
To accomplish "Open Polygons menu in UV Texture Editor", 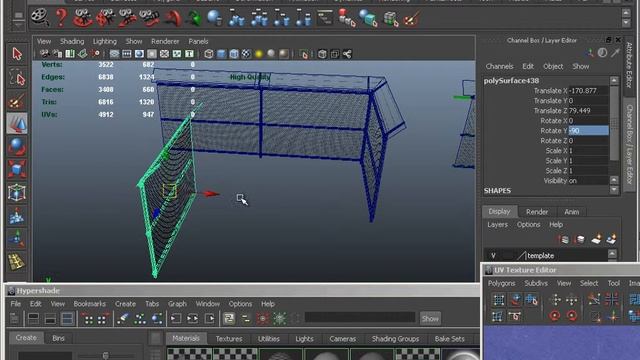I will click(501, 283).
